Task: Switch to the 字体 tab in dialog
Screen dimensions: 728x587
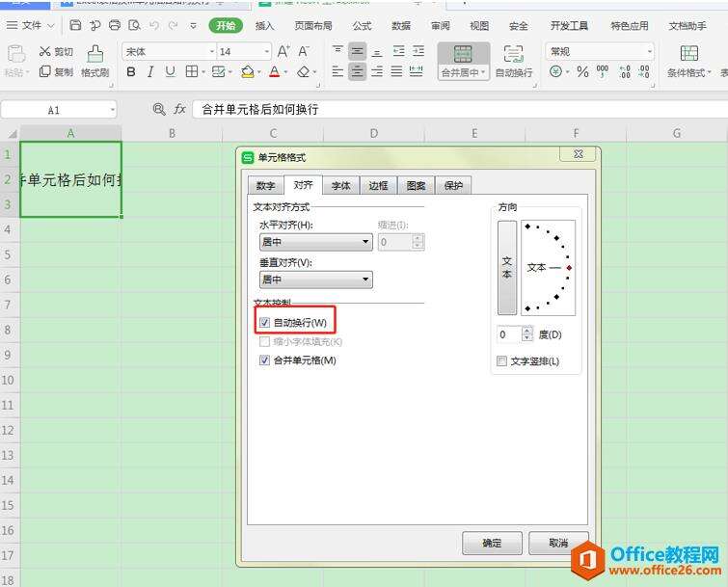Action: 341,186
